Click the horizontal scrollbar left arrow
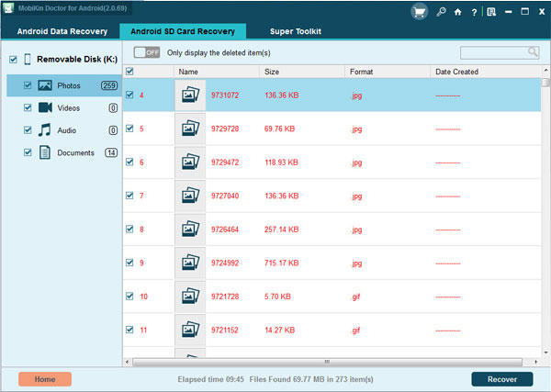This screenshot has width=551, height=392. [127, 362]
